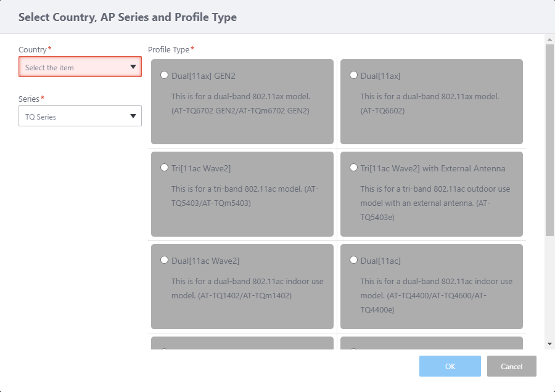The image size is (555, 392).
Task: Click the Cancel button
Action: (511, 366)
